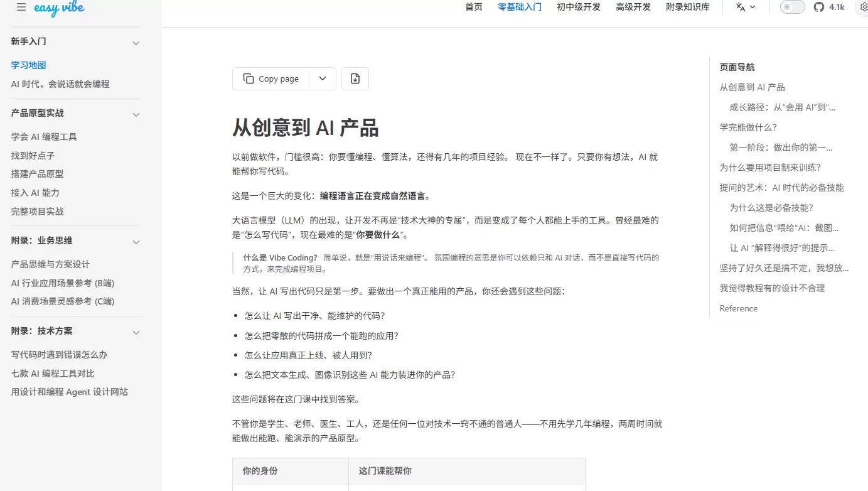This screenshot has height=491, width=868.
Task: Click the easy vibe logo
Action: [60, 9]
